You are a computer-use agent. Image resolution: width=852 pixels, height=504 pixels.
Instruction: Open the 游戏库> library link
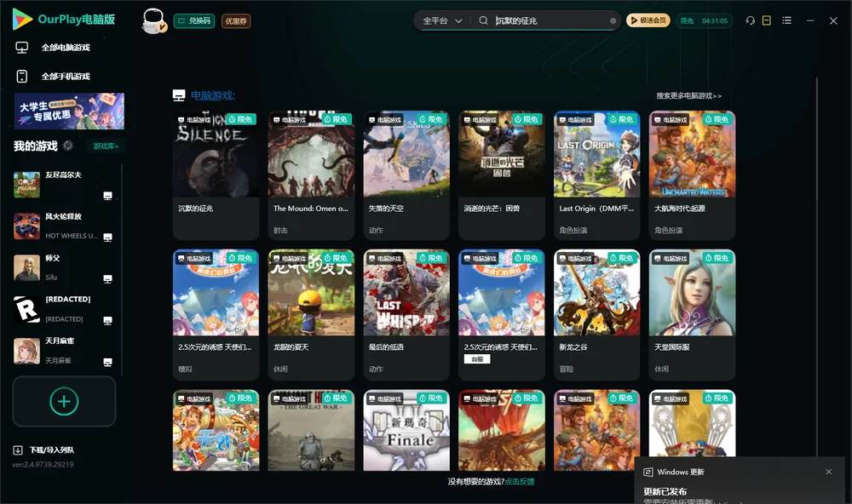pos(106,146)
